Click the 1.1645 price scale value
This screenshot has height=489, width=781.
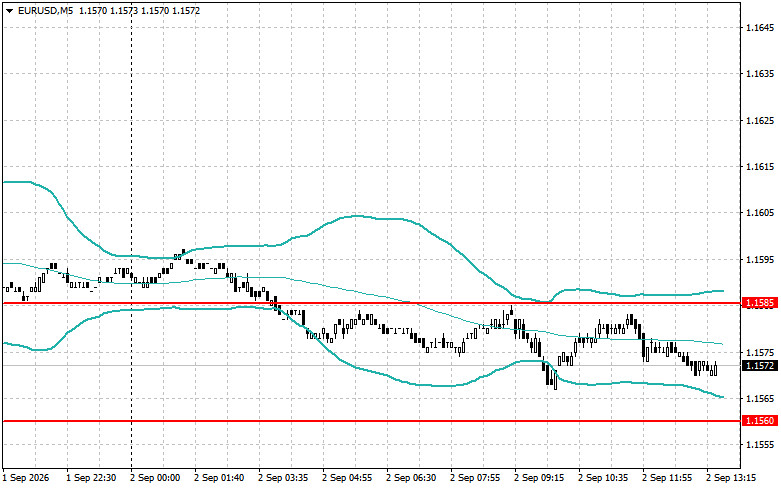point(760,27)
